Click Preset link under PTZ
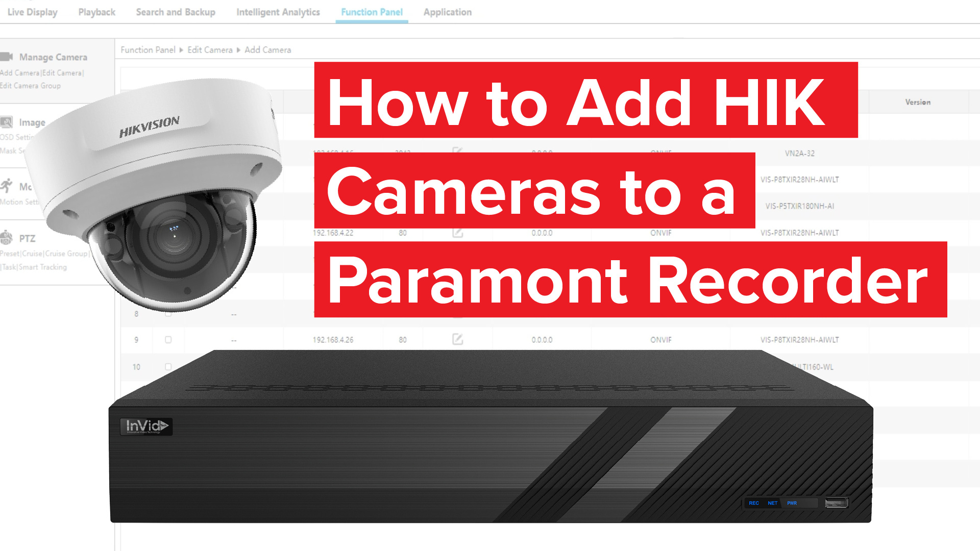The image size is (980, 551). point(10,254)
